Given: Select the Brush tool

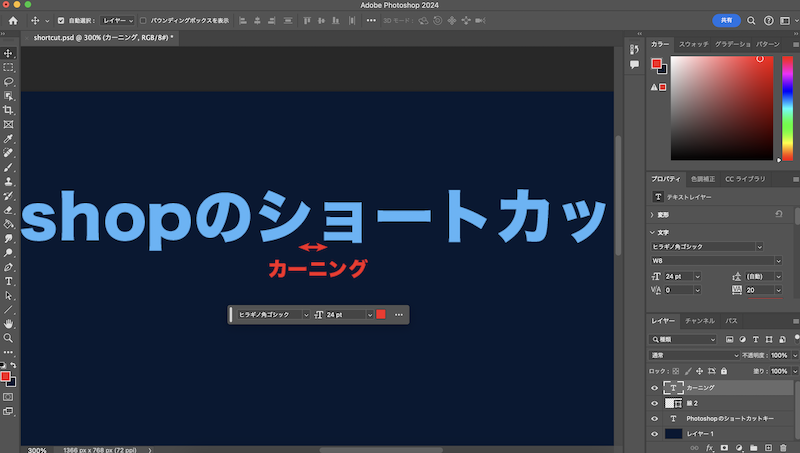Looking at the screenshot, I should click(x=8, y=167).
